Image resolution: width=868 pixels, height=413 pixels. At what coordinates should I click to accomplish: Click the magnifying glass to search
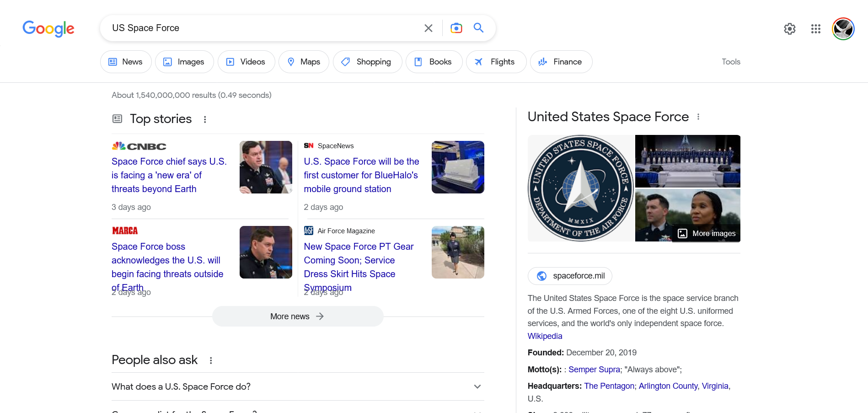coord(478,28)
